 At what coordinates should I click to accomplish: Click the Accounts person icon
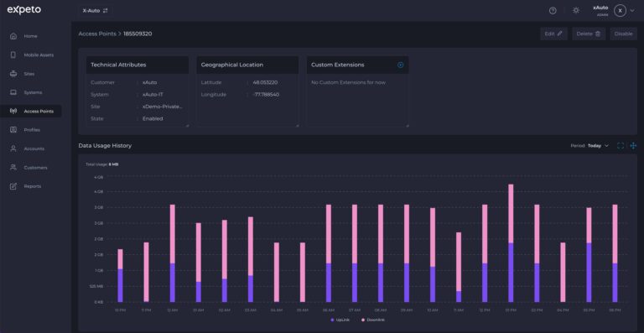click(x=13, y=148)
